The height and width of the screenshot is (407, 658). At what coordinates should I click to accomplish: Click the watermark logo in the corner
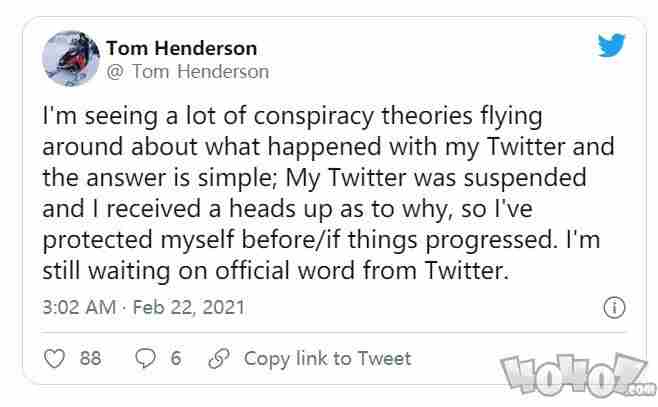pos(579,377)
